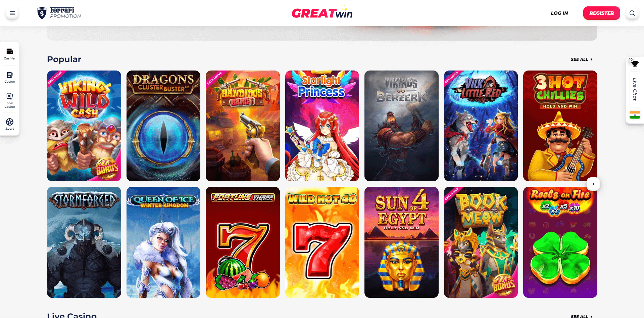This screenshot has width=644, height=318.
Task: Select the Casino sidebar icon
Action: [10, 77]
